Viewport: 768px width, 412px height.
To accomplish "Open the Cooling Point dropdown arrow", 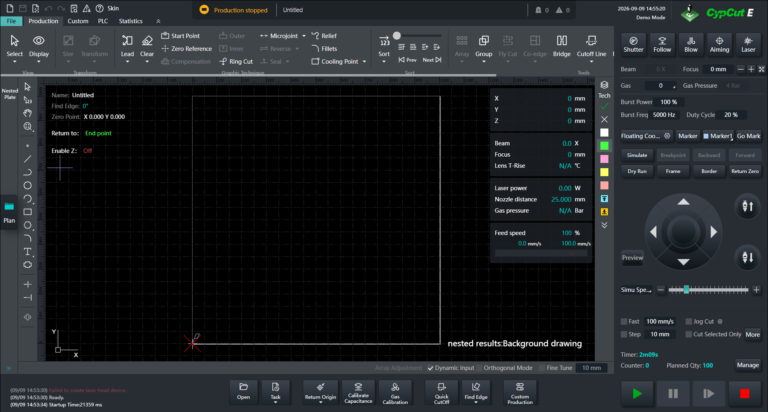I will click(364, 62).
